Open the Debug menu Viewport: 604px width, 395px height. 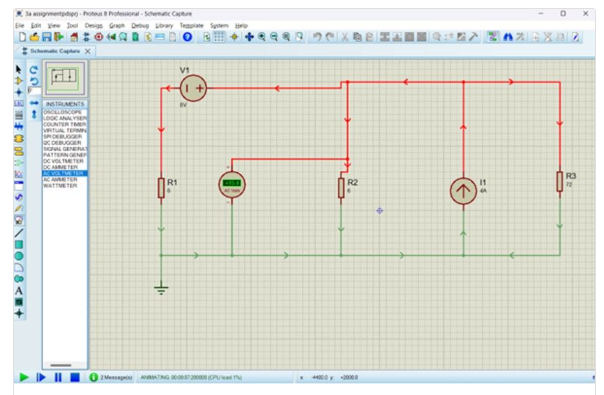point(140,25)
